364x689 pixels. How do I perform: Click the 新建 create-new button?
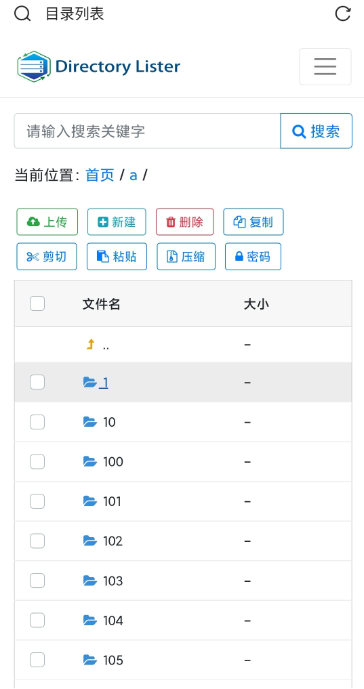tap(116, 222)
